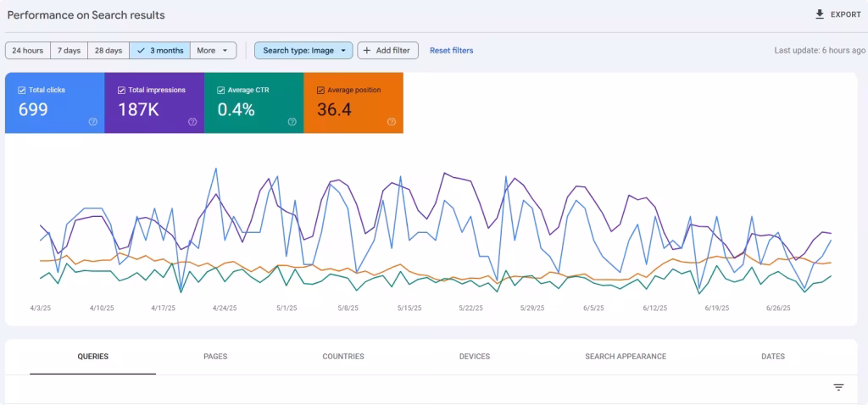
Task: Select the Devices tab
Action: tap(474, 357)
